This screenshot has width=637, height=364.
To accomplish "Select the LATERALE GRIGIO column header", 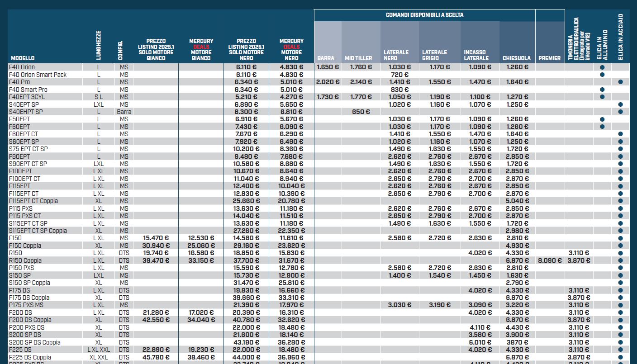I will (434, 55).
